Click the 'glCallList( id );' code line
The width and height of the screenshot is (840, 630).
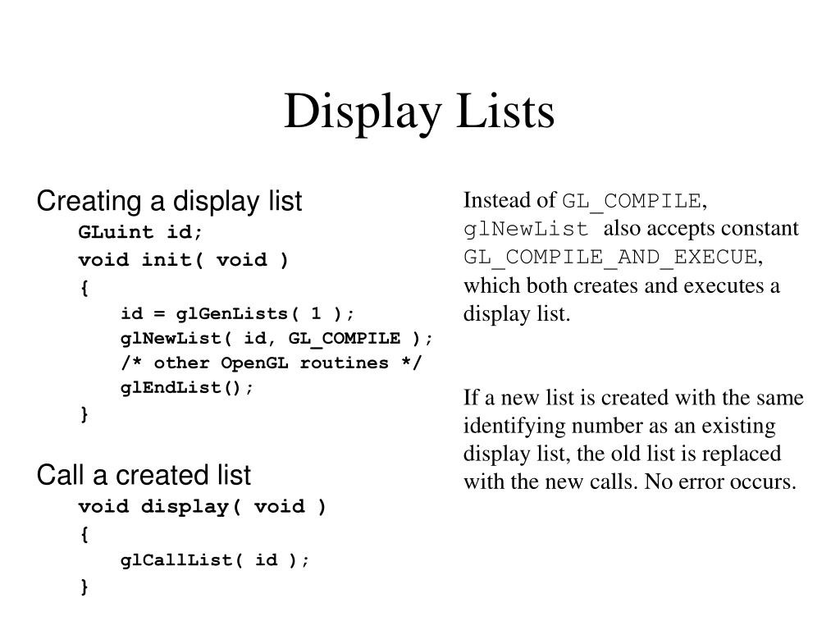215,560
